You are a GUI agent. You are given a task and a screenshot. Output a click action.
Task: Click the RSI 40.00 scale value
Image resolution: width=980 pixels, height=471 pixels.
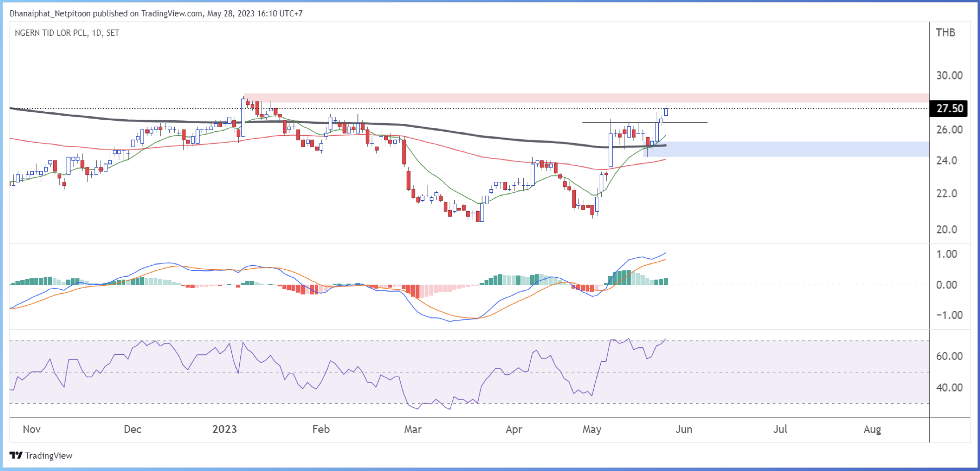pyautogui.click(x=949, y=388)
